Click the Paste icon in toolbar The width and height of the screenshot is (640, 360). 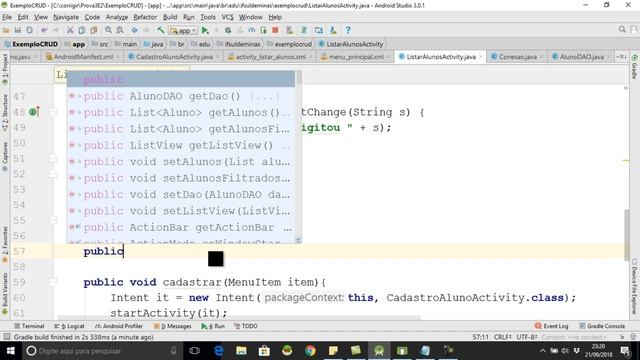[x=93, y=30]
